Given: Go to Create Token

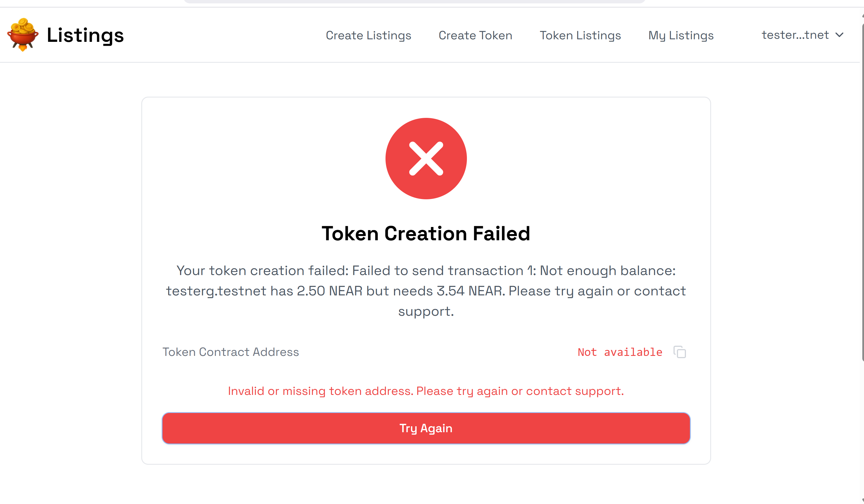Looking at the screenshot, I should [x=475, y=35].
